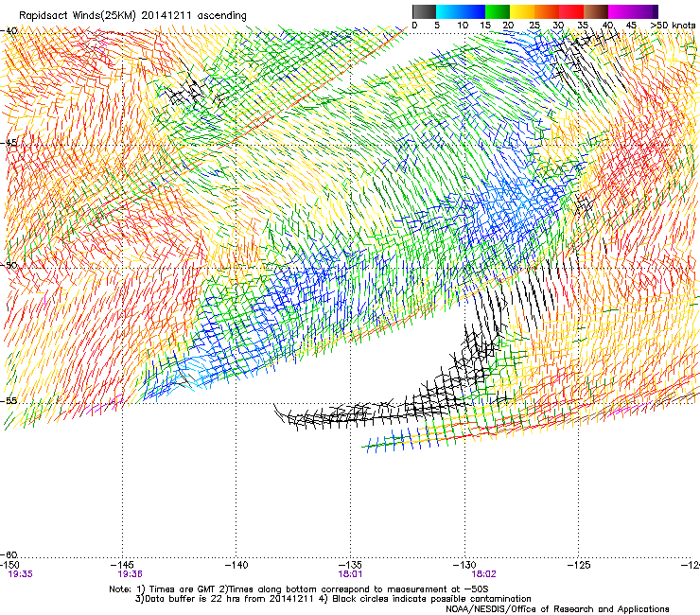
Task: Click the orange 25-30 knots legend swatch
Action: 547,11
